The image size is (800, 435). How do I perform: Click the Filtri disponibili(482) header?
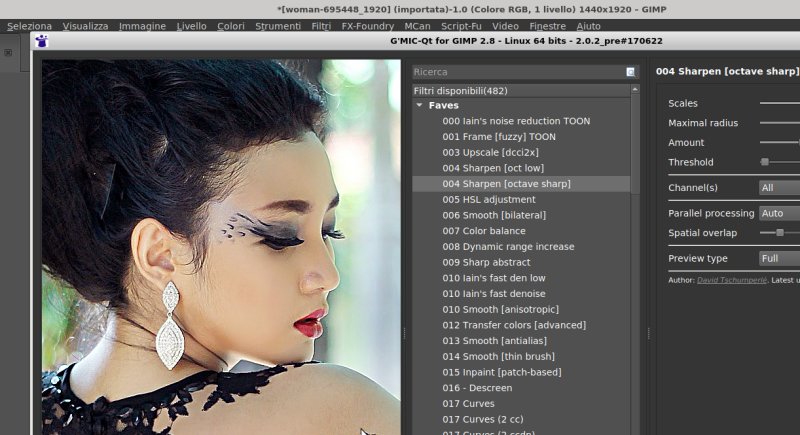[521, 91]
